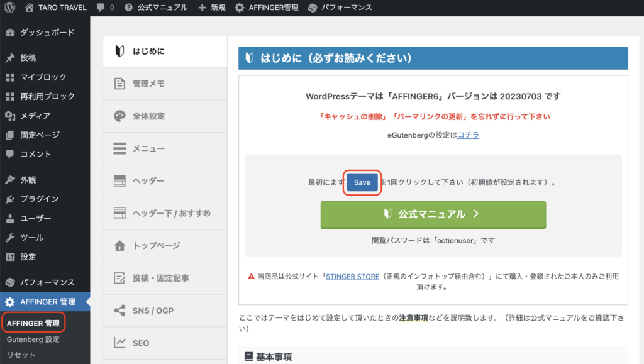Click the 閲覧パスワードは「actionuser」です text
Image resolution: width=644 pixels, height=364 pixels.
(433, 241)
